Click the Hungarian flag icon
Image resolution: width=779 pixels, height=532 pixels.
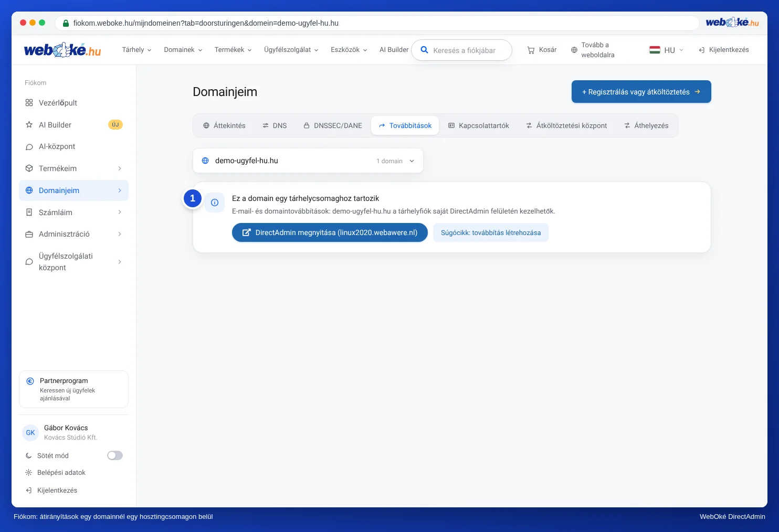coord(655,50)
